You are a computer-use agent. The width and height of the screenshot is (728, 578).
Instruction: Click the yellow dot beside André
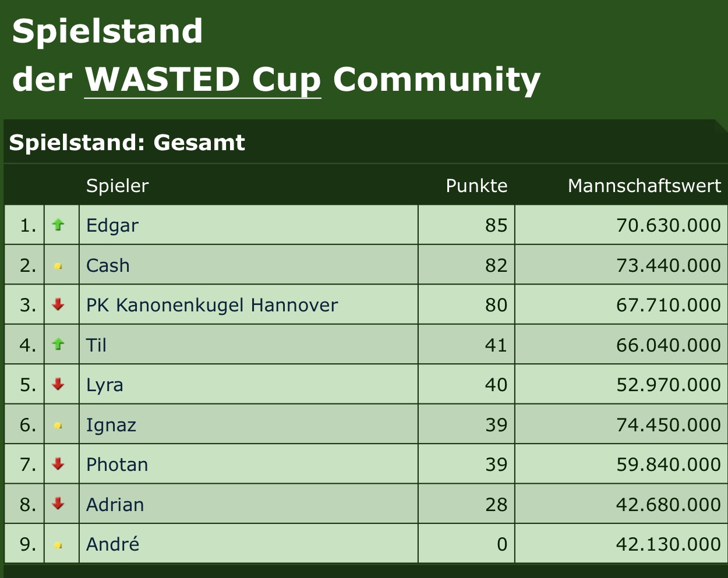pyautogui.click(x=58, y=545)
